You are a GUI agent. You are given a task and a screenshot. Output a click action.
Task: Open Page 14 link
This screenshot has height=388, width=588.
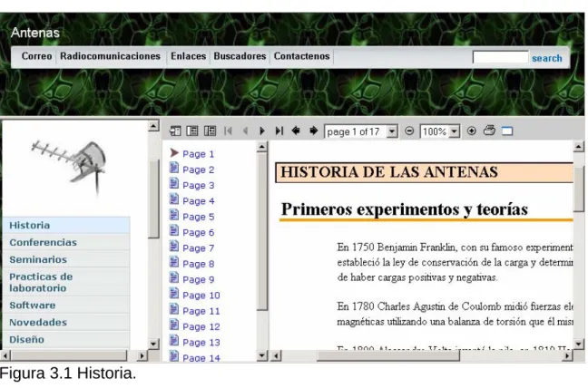[x=201, y=358]
